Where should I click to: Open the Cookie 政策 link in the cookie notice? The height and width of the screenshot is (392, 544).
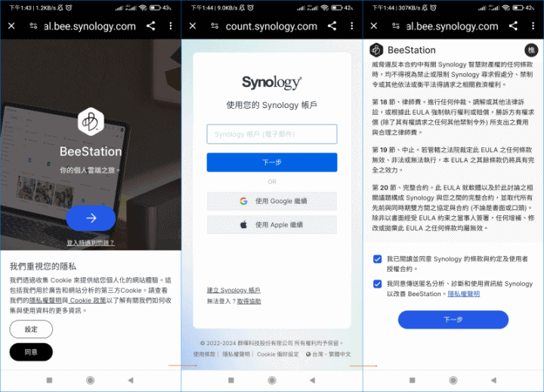(88, 301)
